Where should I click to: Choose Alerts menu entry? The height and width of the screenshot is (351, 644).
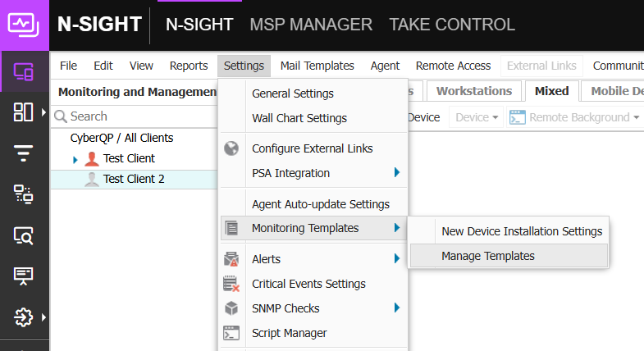click(314, 259)
